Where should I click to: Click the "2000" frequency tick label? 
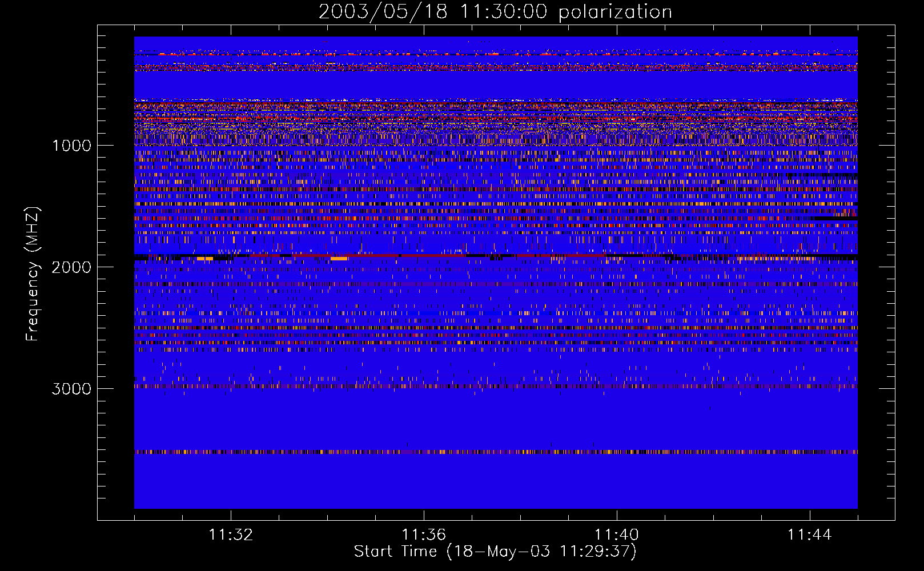(71, 267)
